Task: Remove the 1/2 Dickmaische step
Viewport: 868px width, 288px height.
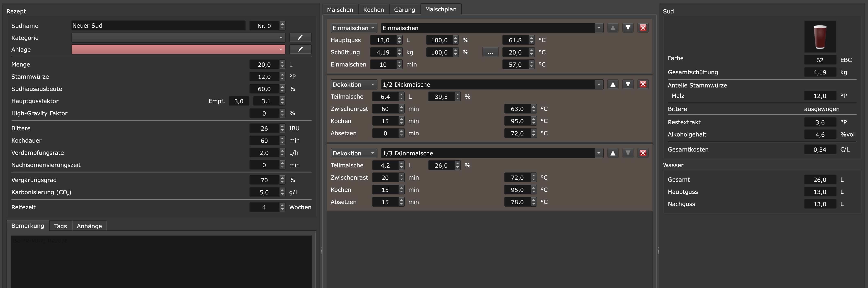Action: [643, 85]
